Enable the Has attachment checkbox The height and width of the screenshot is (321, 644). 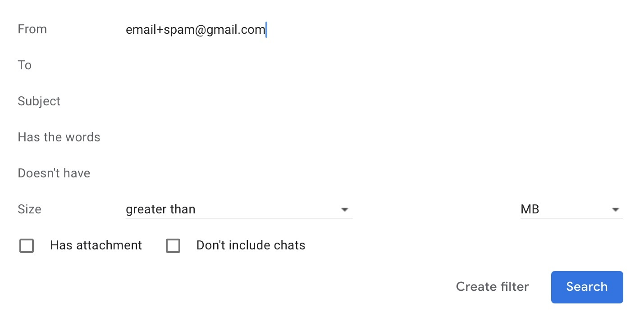[x=27, y=246]
